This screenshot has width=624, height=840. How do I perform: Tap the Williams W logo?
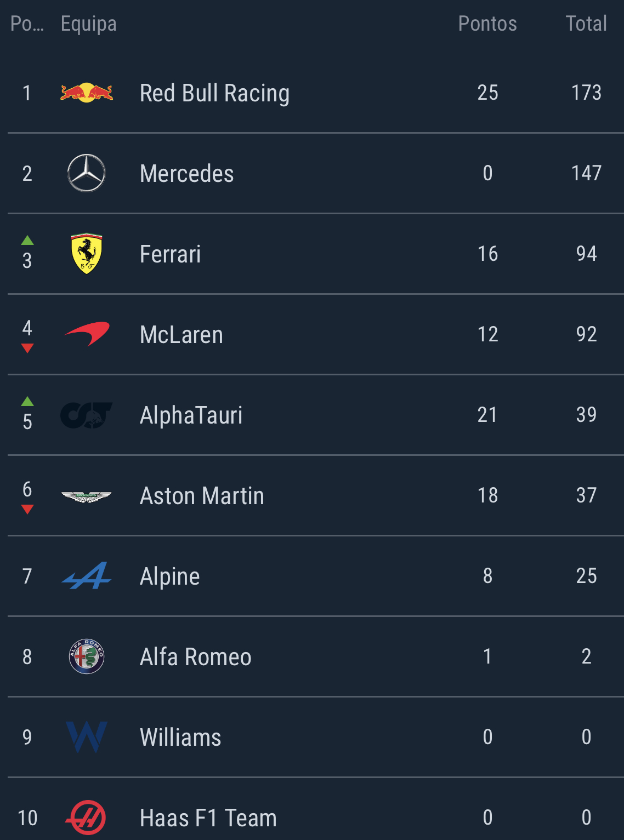pos(87,737)
